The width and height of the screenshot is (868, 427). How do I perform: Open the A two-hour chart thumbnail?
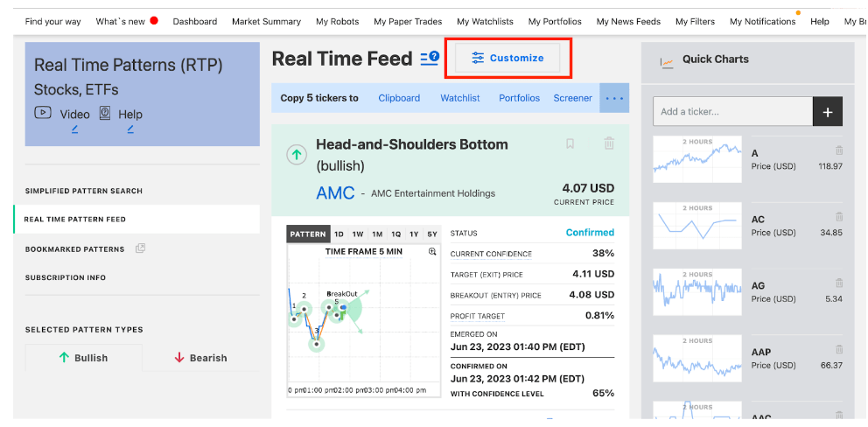(x=697, y=159)
